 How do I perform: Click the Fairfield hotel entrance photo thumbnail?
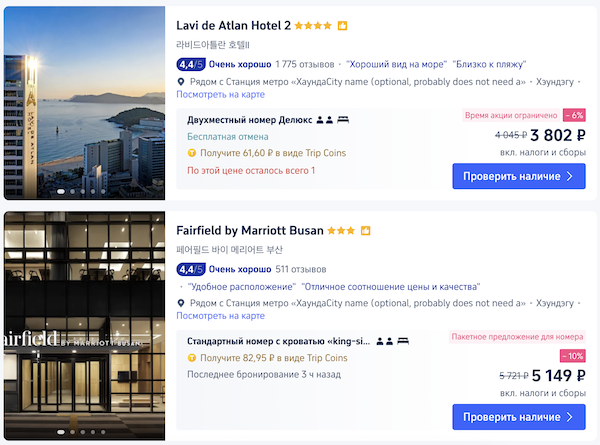(83, 325)
